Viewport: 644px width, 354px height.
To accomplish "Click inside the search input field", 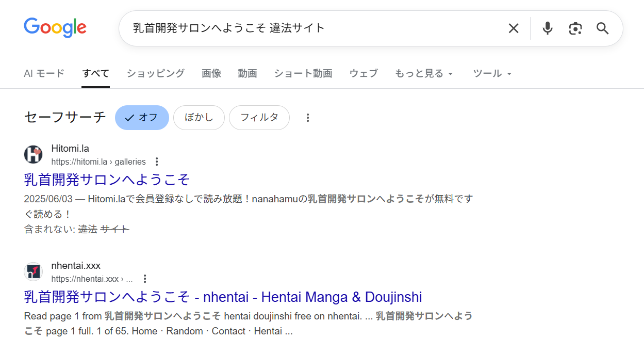I will [309, 28].
